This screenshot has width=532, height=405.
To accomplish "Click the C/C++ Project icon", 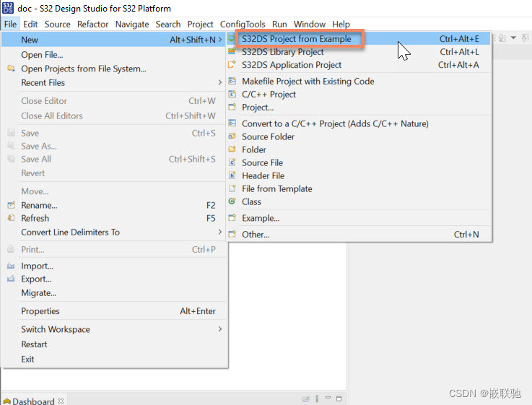I will (232, 94).
